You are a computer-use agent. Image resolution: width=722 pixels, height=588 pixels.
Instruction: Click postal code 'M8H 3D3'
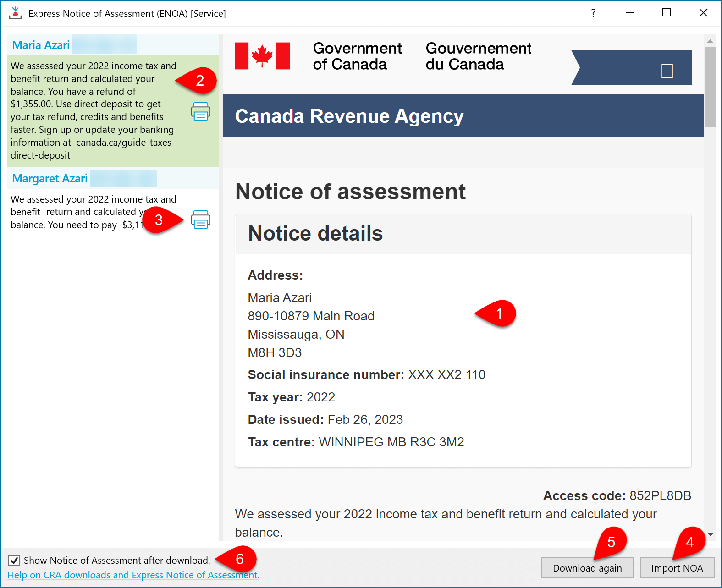[275, 352]
